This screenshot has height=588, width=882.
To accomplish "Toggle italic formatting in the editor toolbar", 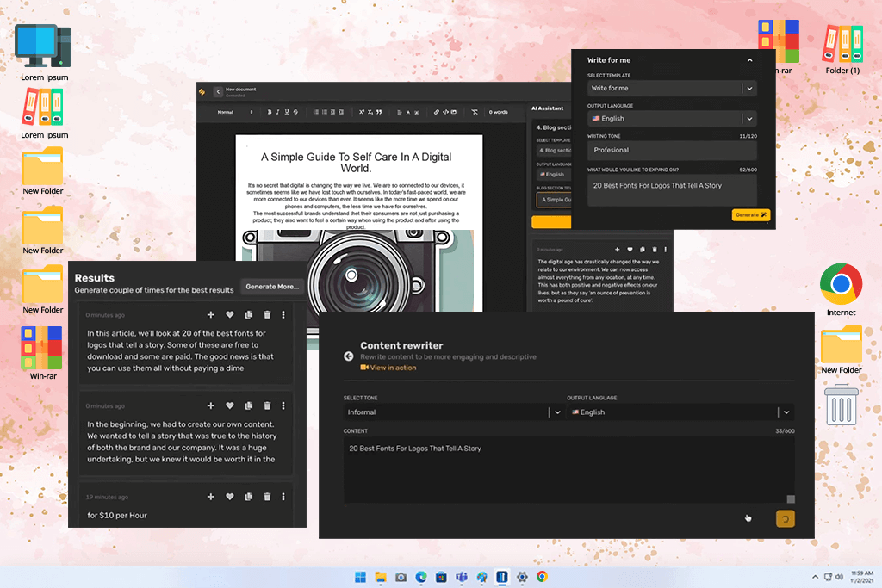I will (277, 112).
